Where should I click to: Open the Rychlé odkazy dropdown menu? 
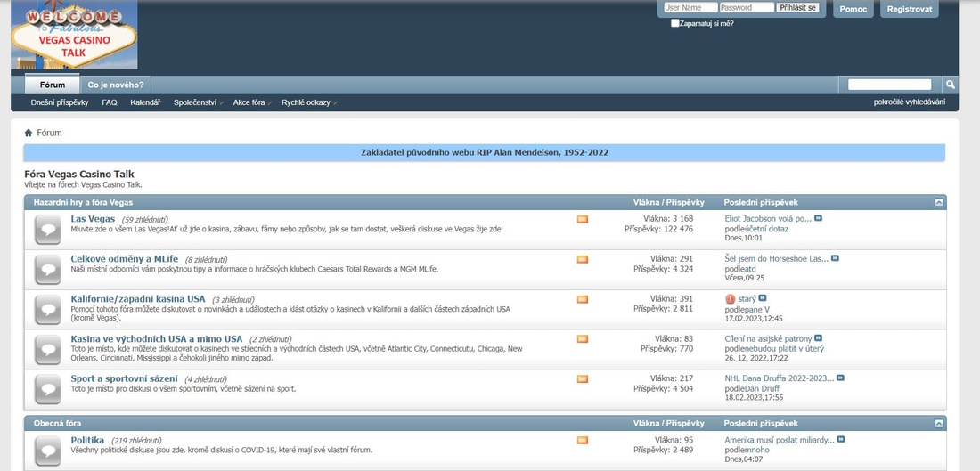coord(309,102)
